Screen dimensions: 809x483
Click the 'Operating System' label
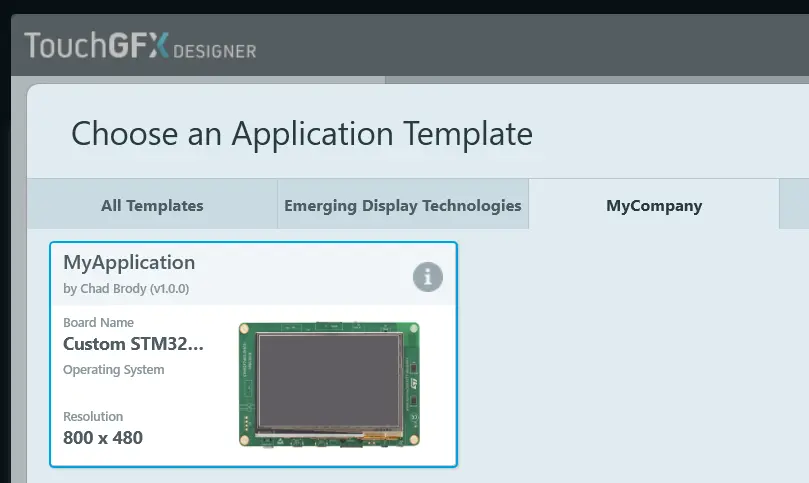pyautogui.click(x=114, y=370)
